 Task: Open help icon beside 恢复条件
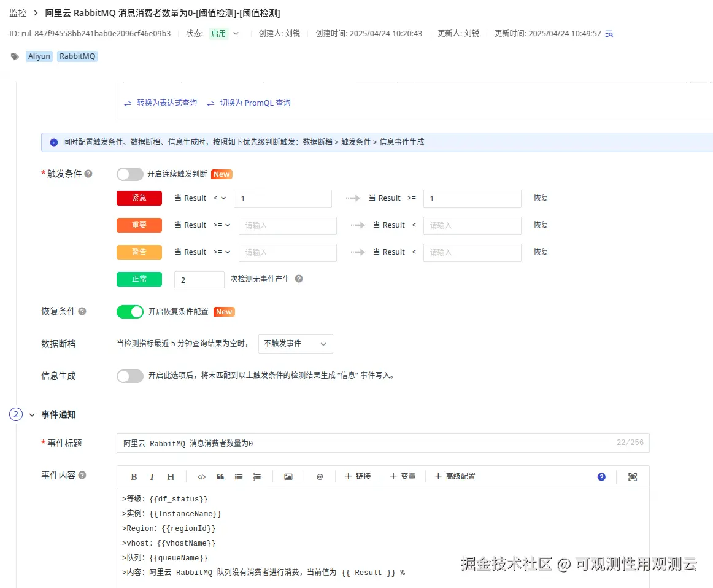coord(82,311)
